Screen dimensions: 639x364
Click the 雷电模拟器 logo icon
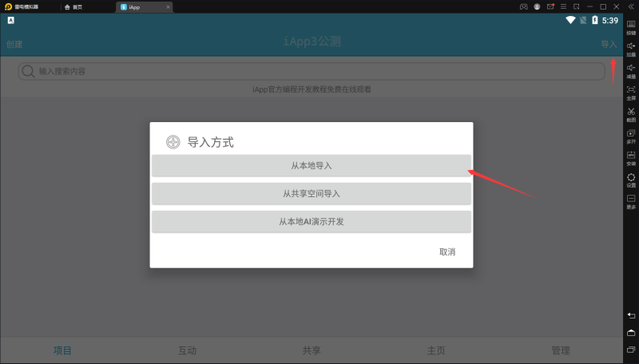point(8,6)
